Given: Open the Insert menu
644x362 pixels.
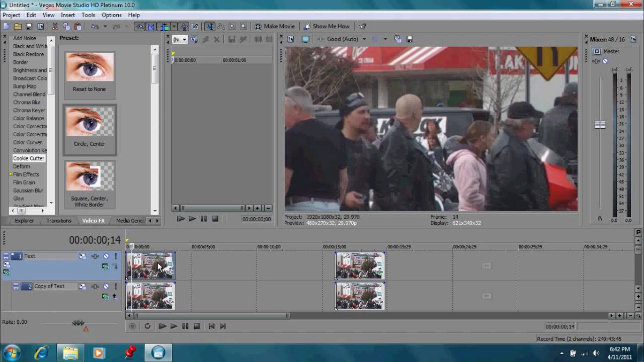Looking at the screenshot, I should click(68, 15).
